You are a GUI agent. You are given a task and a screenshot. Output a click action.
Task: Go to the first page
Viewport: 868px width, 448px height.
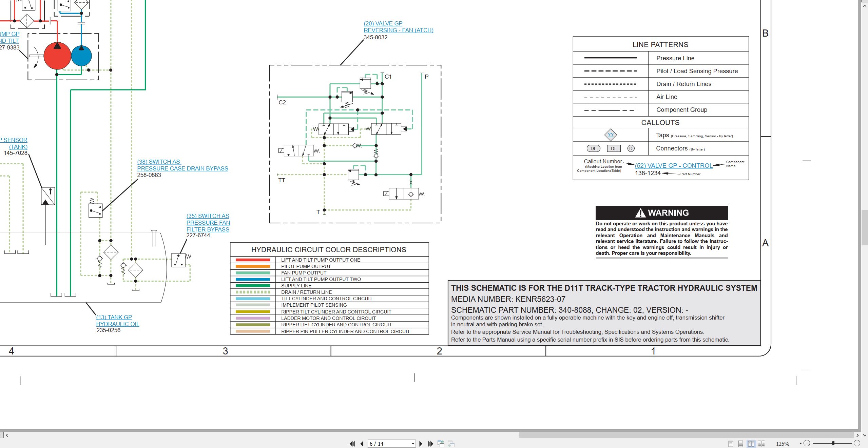(x=352, y=444)
